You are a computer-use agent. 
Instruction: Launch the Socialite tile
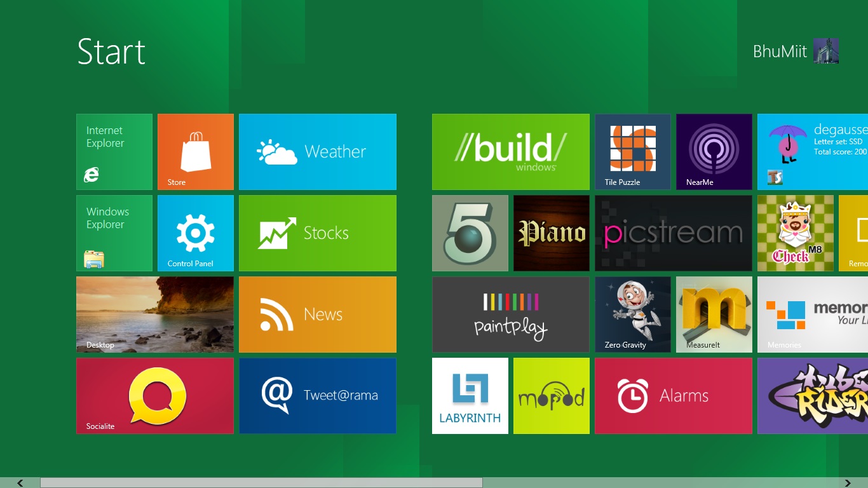pos(155,396)
